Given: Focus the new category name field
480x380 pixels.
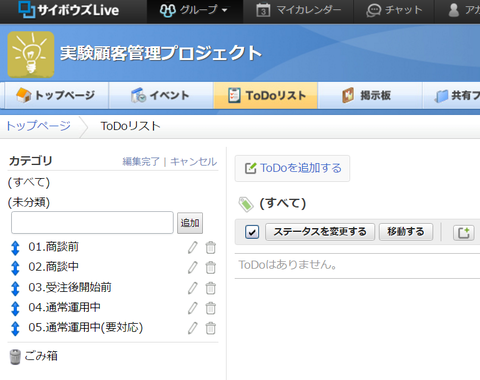Looking at the screenshot, I should point(92,222).
